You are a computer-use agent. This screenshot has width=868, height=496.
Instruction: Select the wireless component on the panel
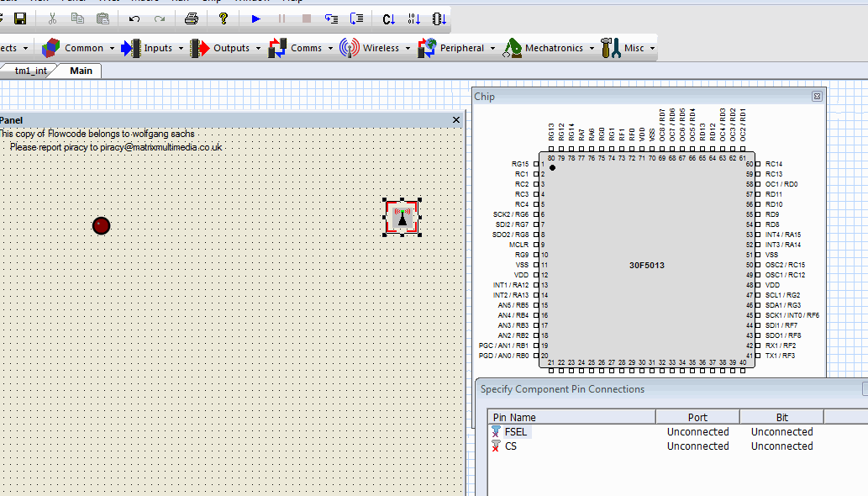402,218
